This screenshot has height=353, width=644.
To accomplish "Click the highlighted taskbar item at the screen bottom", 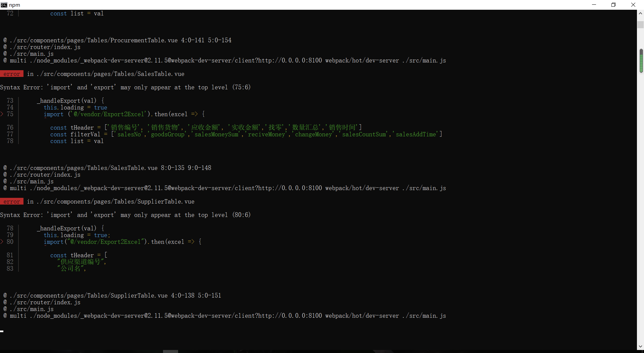I will click(170, 351).
